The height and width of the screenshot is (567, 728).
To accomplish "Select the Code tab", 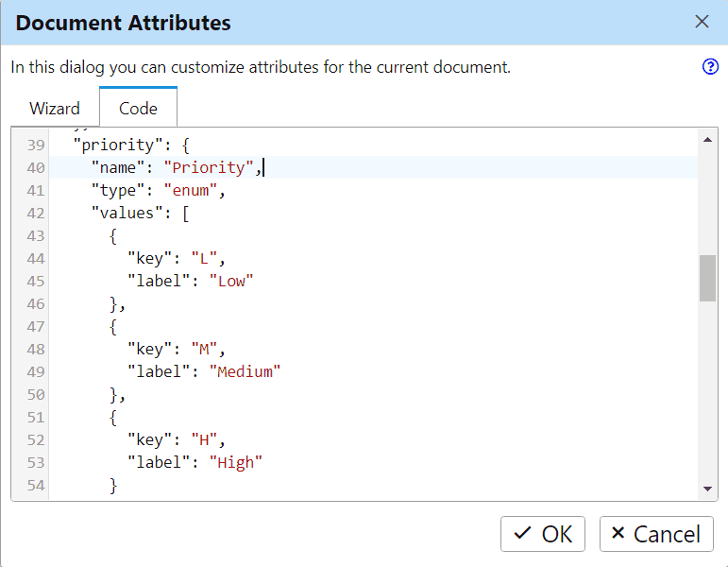I will [x=138, y=108].
